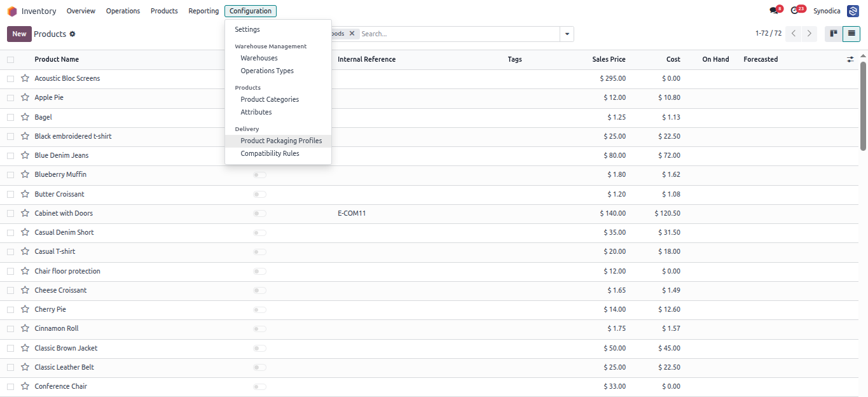This screenshot has height=397, width=868.
Task: Open optional columns settings icon
Action: coord(851,59)
